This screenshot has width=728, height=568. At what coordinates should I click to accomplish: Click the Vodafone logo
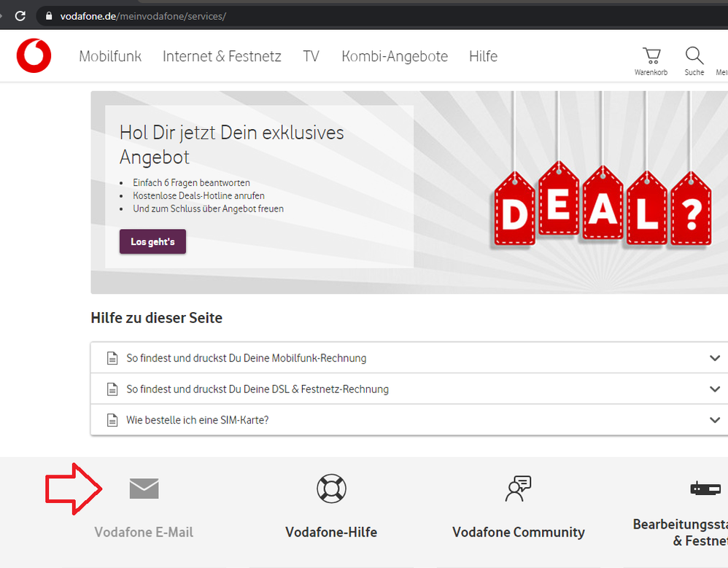(34, 55)
